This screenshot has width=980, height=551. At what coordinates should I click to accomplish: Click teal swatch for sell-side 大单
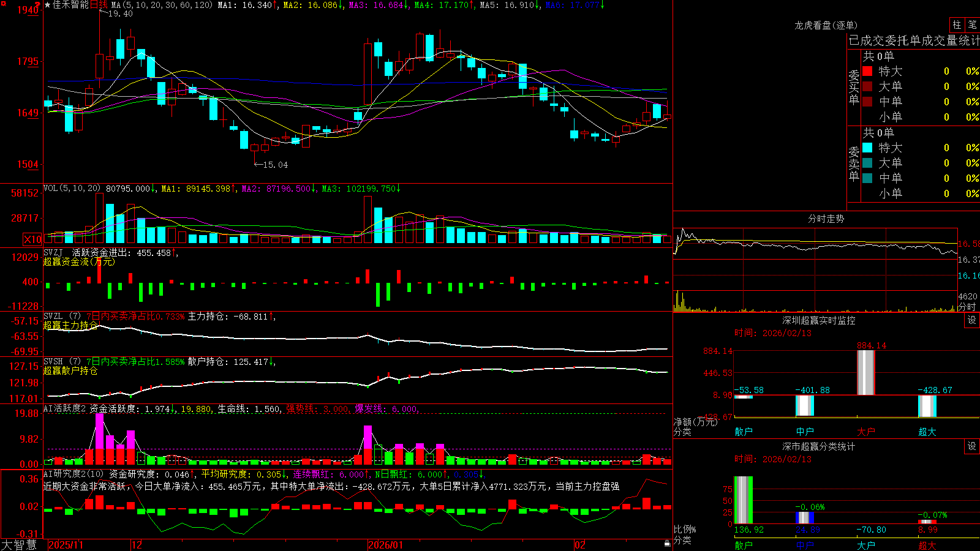(867, 163)
